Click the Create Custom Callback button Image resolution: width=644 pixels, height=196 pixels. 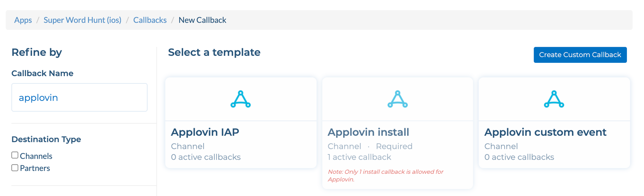coord(580,55)
